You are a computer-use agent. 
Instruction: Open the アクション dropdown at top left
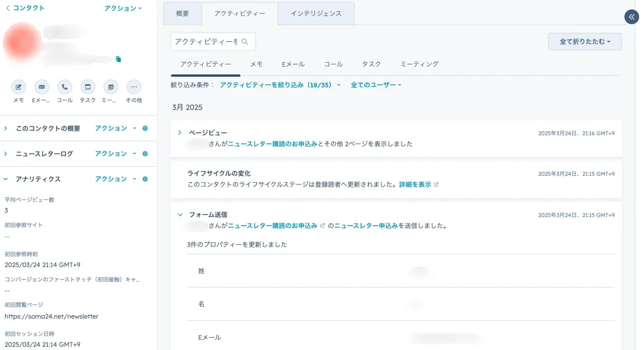click(x=122, y=8)
